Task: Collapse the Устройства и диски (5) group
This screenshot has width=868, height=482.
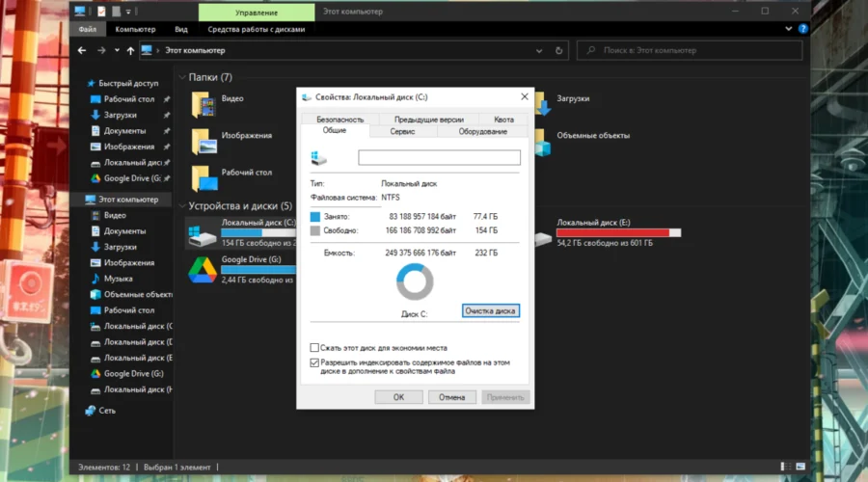Action: point(181,206)
